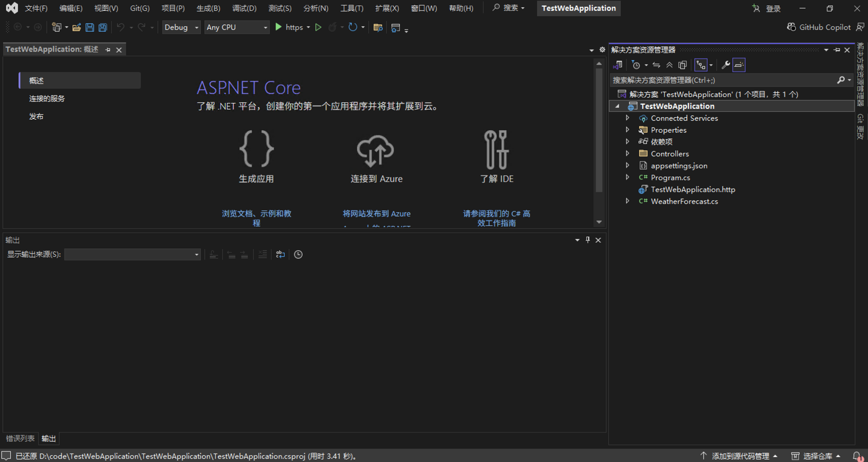Screen dimensions: 868x462
Task: Toggle word wrap in the Output panel
Action: 280,254
